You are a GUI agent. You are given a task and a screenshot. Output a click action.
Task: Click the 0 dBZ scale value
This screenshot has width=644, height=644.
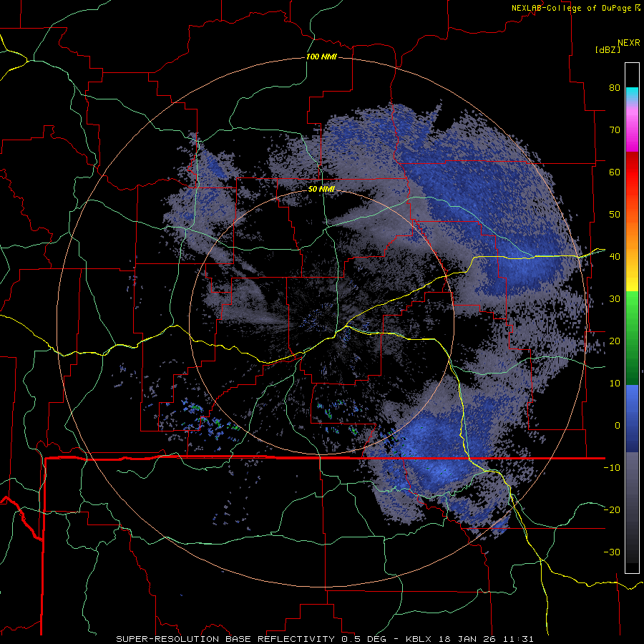618,426
